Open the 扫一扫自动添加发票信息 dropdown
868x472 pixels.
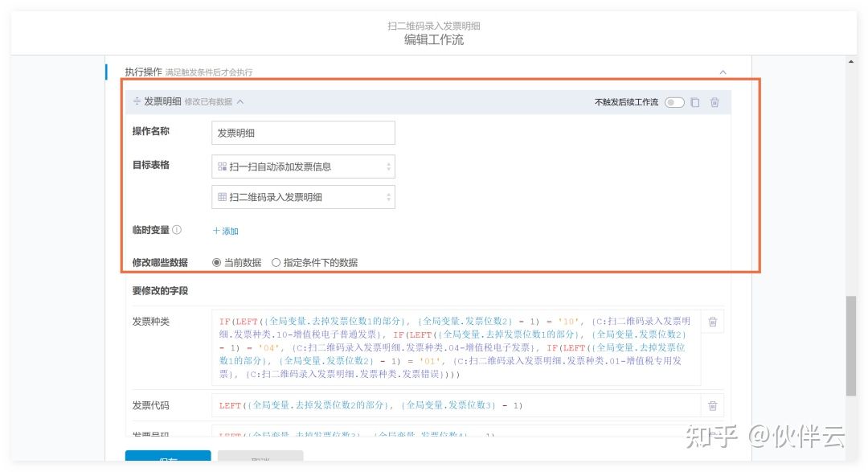[x=304, y=166]
